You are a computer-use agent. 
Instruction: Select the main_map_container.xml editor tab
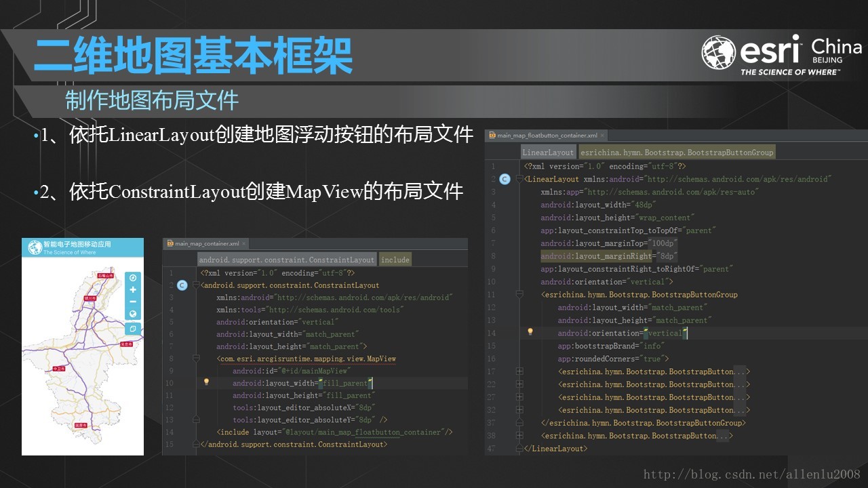(x=208, y=244)
